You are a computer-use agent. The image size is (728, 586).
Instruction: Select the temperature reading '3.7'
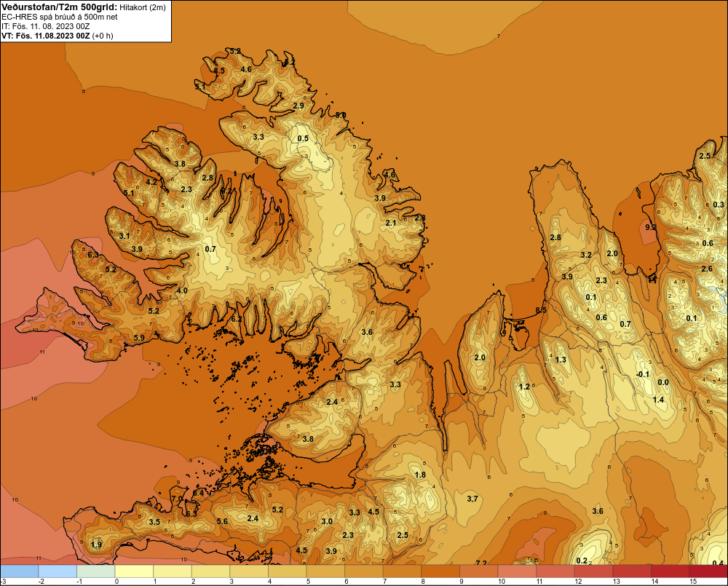(472, 499)
